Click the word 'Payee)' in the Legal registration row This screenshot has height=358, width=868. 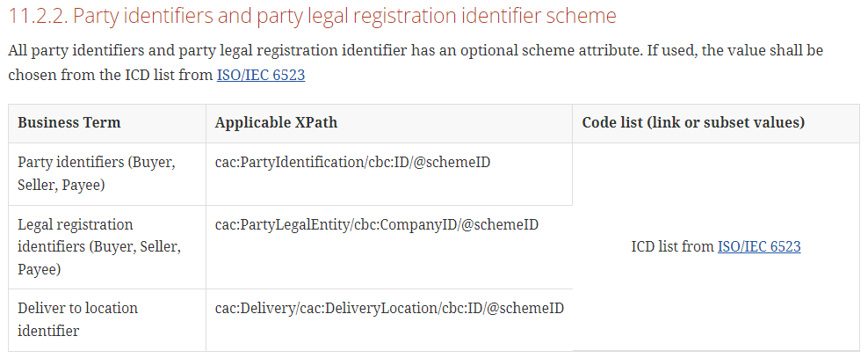(x=40, y=270)
